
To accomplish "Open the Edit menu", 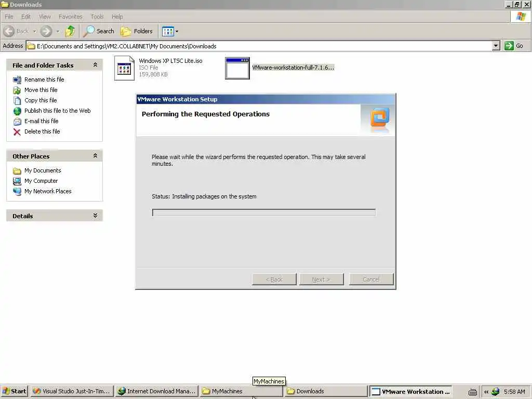I will pyautogui.click(x=26, y=17).
